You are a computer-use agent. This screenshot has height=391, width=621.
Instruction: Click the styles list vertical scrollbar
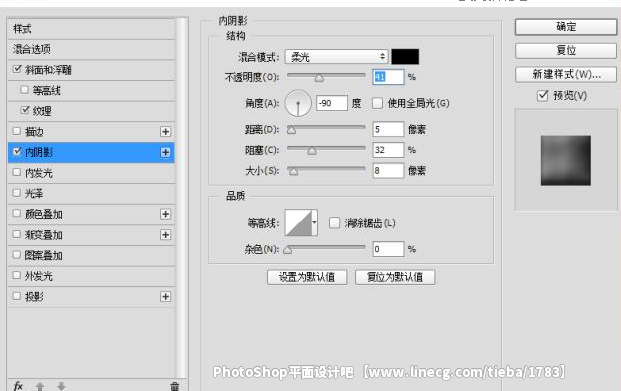click(181, 198)
